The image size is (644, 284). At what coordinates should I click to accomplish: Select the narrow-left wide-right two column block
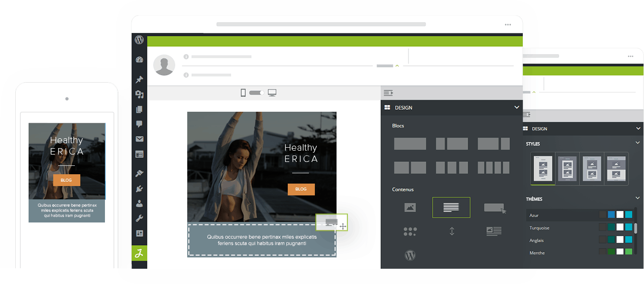452,144
